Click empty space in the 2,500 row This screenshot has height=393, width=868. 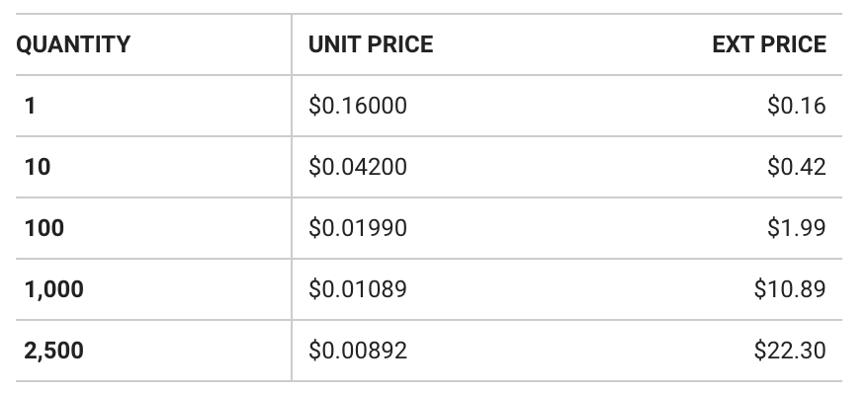581,351
